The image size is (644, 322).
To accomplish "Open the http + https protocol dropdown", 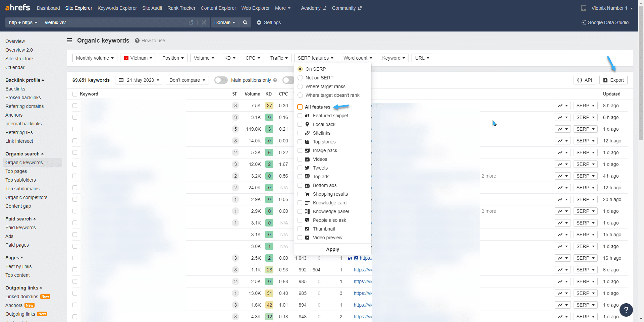I will coord(23,22).
